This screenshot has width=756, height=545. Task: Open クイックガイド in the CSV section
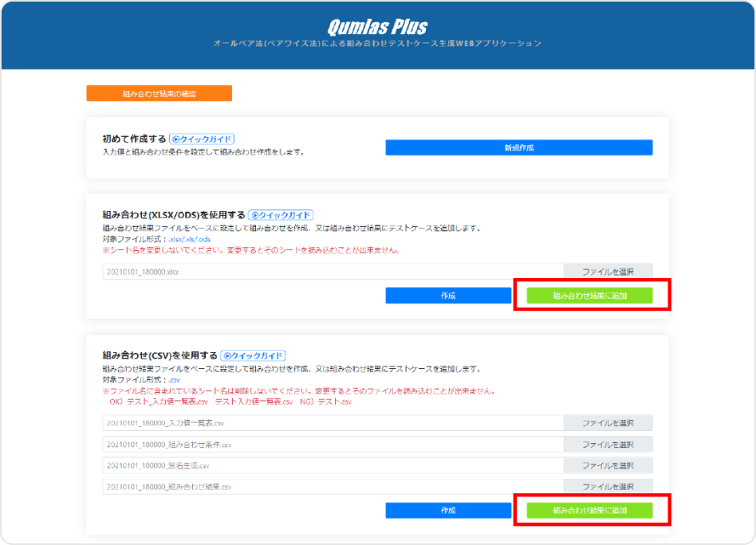point(253,356)
